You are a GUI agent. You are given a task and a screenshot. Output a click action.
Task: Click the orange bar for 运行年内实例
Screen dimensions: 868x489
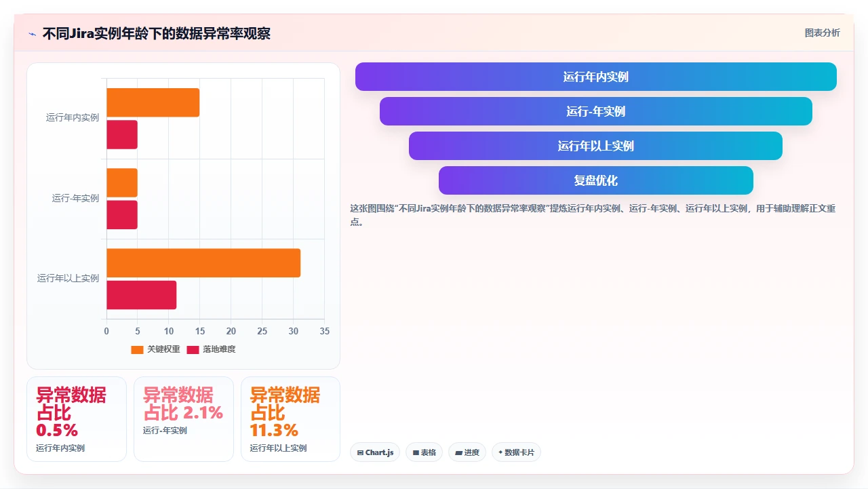pos(153,102)
